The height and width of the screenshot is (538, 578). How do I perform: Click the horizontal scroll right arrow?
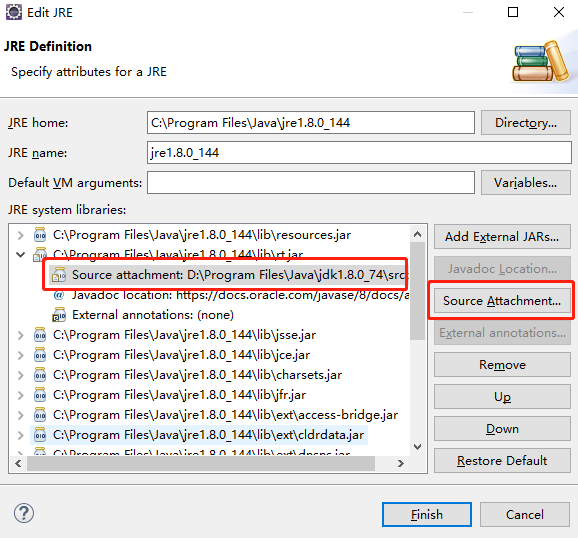click(x=401, y=464)
